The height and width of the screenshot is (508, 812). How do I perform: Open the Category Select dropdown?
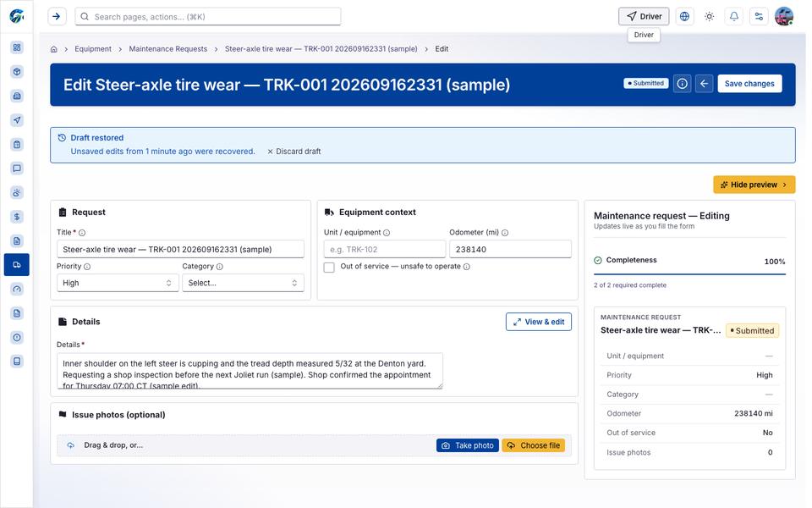243,283
